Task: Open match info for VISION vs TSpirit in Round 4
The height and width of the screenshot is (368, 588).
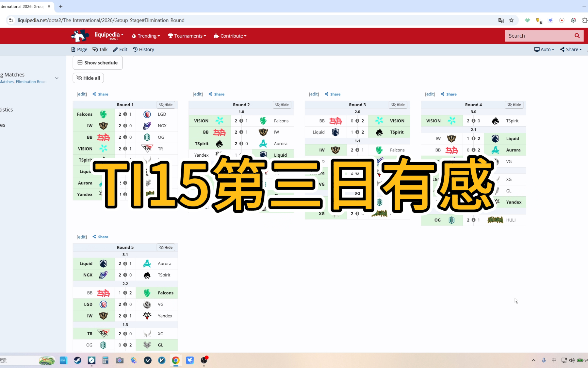Action: point(473,121)
